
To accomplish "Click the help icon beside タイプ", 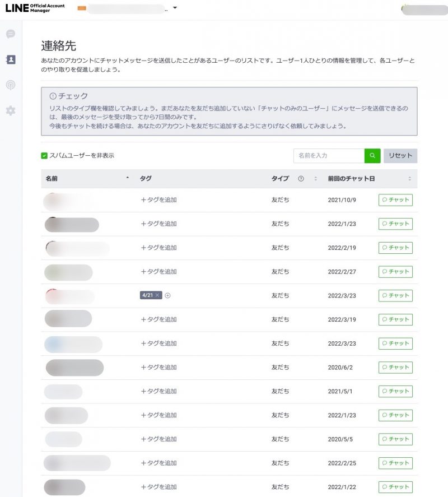I will coord(301,179).
